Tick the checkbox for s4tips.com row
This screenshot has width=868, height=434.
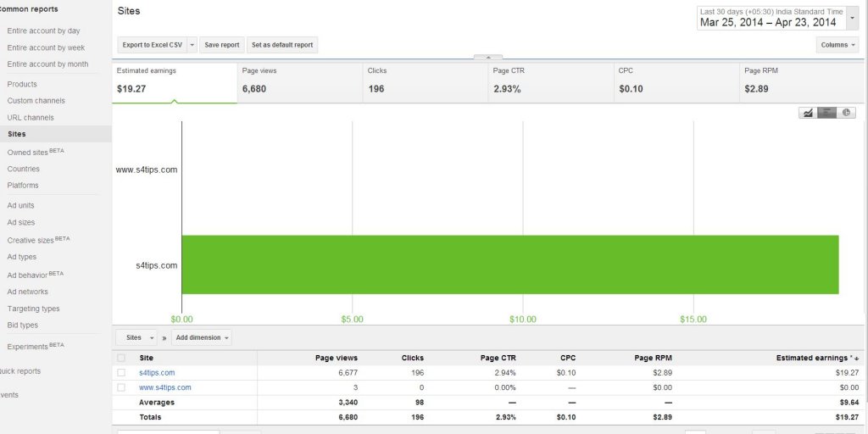pos(121,373)
